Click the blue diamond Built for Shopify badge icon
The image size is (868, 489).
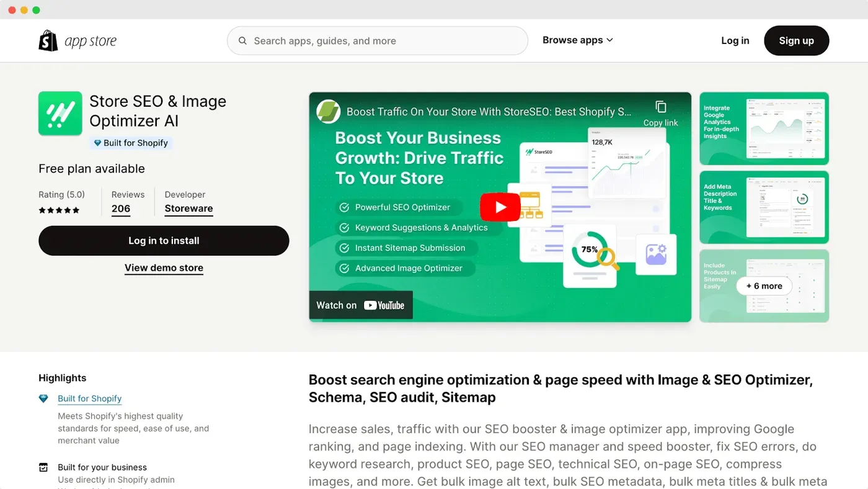click(97, 143)
